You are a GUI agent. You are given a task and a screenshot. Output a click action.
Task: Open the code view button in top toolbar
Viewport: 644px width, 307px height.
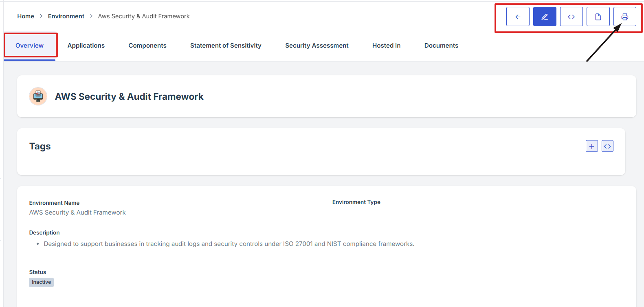tap(571, 17)
